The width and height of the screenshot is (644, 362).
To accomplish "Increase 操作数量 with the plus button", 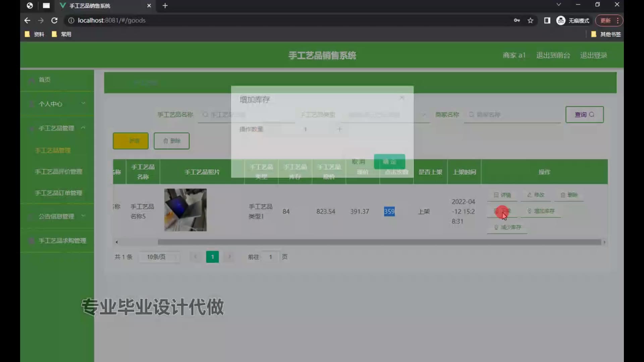I will (x=339, y=129).
